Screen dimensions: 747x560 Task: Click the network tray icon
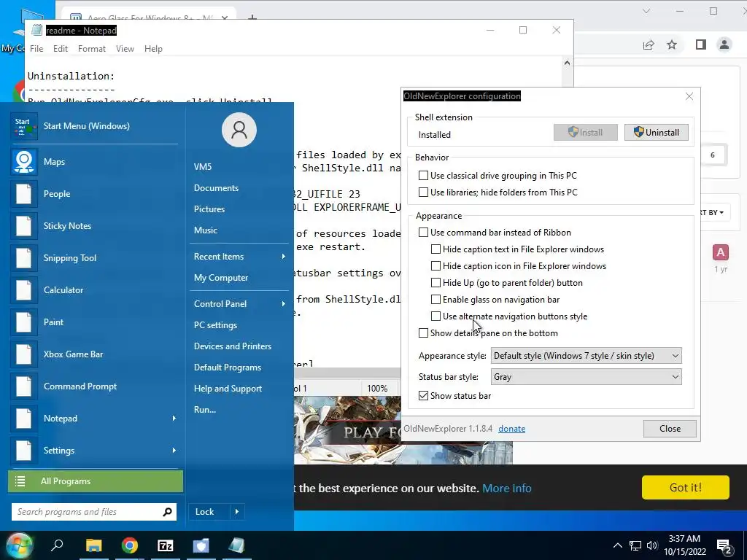click(x=635, y=545)
